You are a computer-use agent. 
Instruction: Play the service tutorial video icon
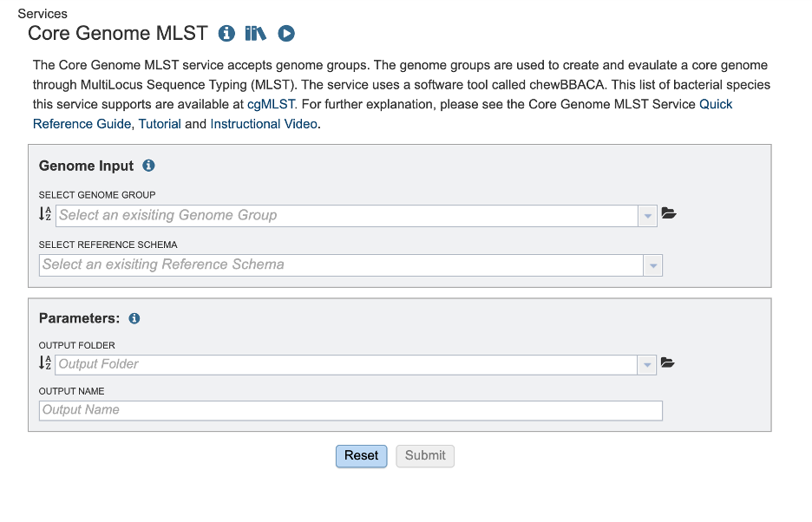click(286, 33)
